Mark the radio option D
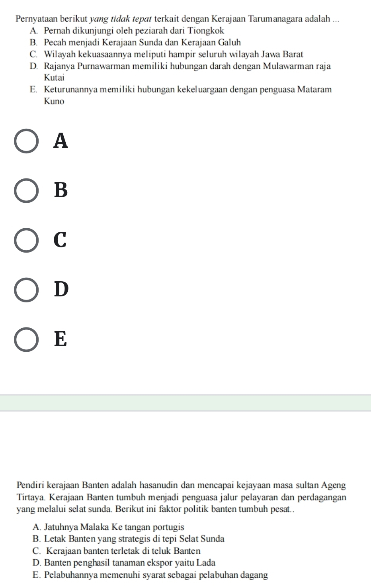 click(27, 290)
